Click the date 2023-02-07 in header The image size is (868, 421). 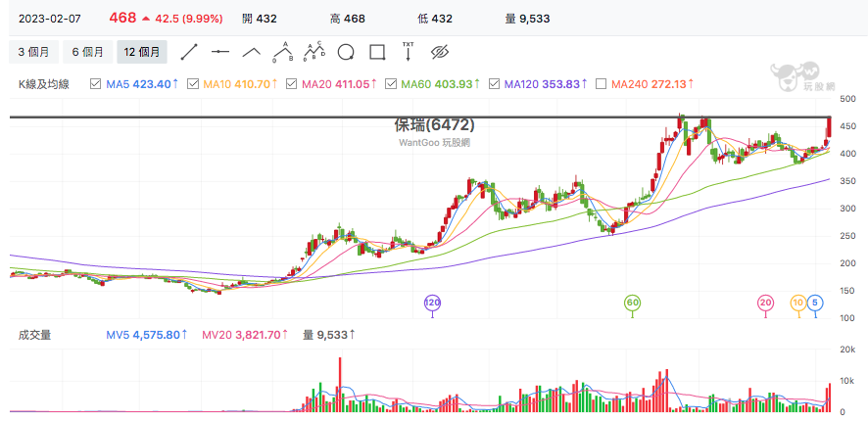click(50, 19)
